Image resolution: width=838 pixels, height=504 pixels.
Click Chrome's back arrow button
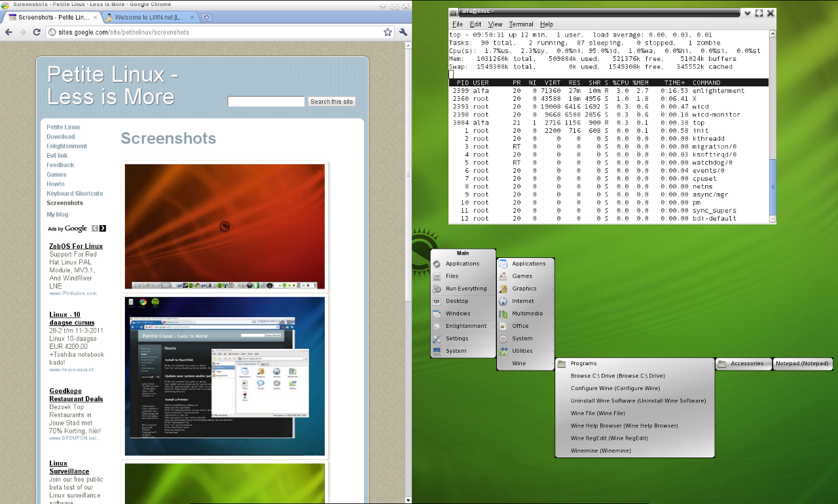(x=9, y=32)
